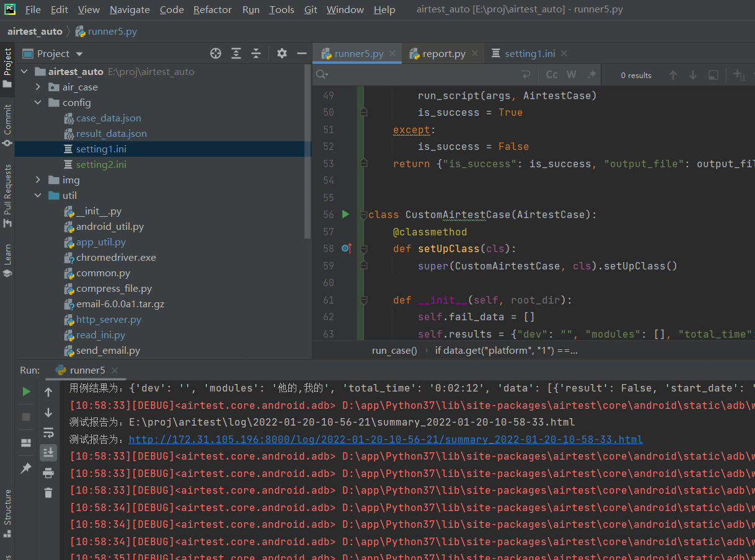Select chromedriver.exe in project tree
755x560 pixels.
[116, 258]
